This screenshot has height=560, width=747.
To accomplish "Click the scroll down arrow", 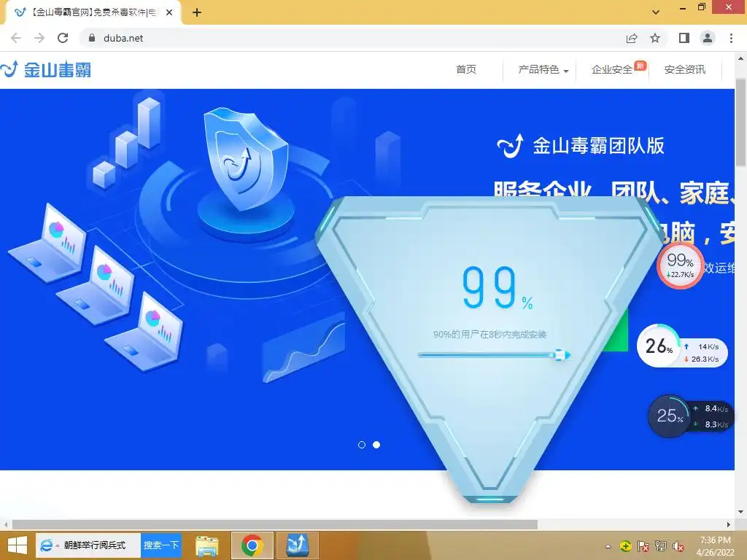I will point(740,512).
